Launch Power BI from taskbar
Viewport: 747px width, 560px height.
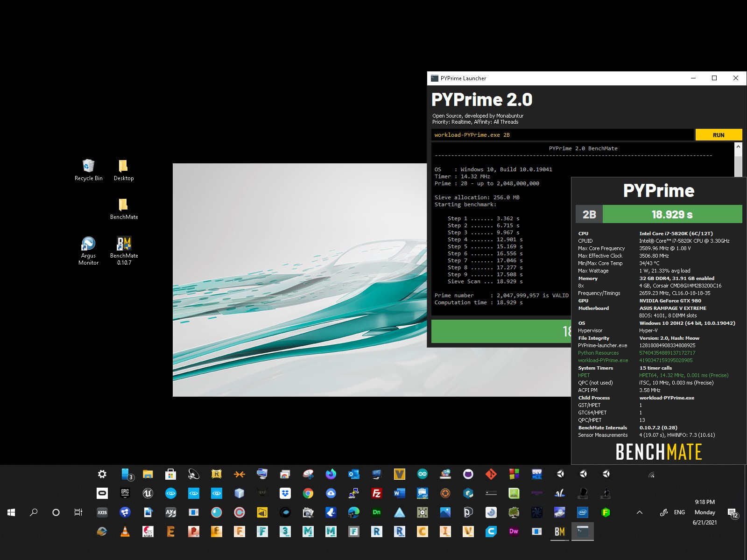(x=262, y=512)
